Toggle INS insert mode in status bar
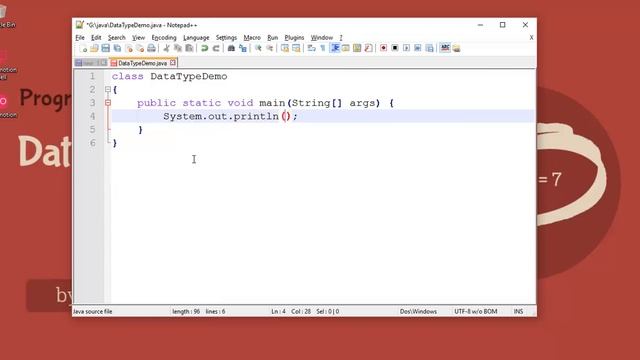Viewport: 640px width, 360px height. pyautogui.click(x=518, y=311)
